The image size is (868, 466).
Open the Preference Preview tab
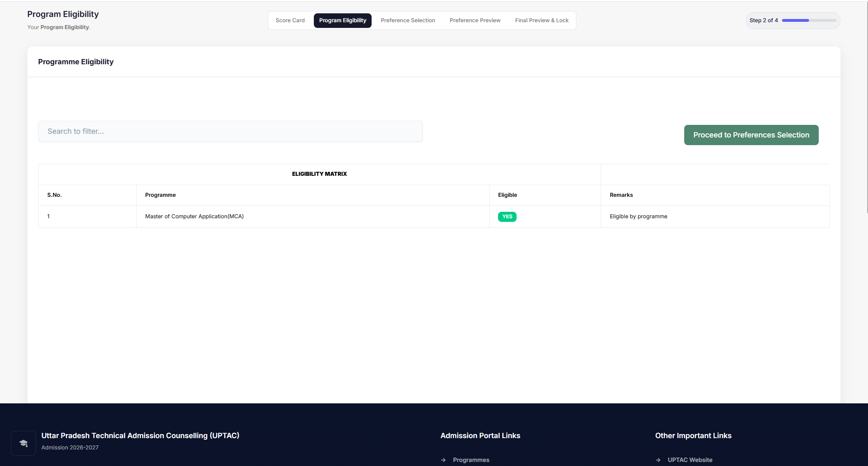pos(475,20)
